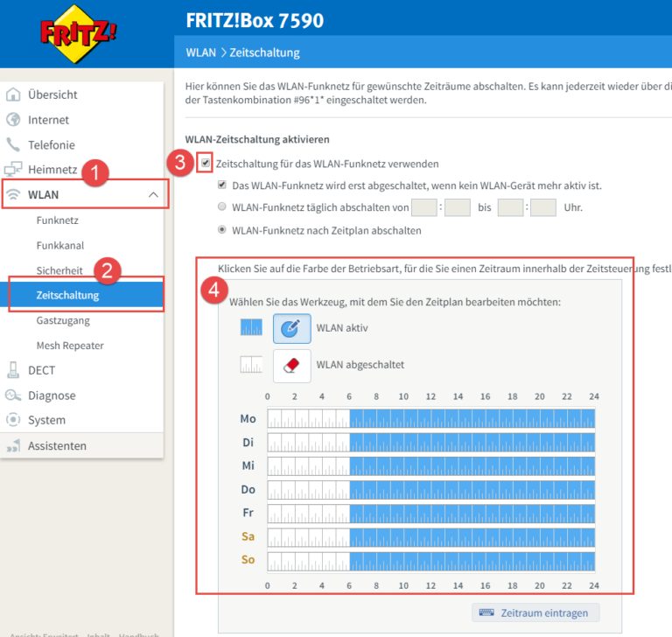
Task: Click the Übersicht house icon
Action: 13,94
